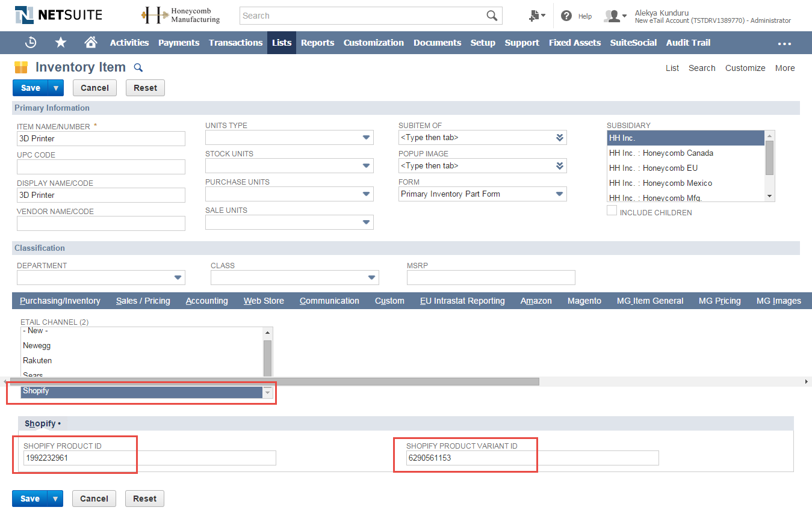
Task: Open the Class dropdown
Action: click(371, 277)
